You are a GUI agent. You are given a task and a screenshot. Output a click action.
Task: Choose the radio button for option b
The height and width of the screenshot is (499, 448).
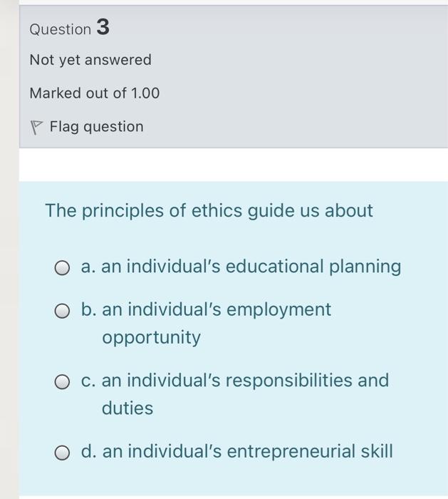64,311
